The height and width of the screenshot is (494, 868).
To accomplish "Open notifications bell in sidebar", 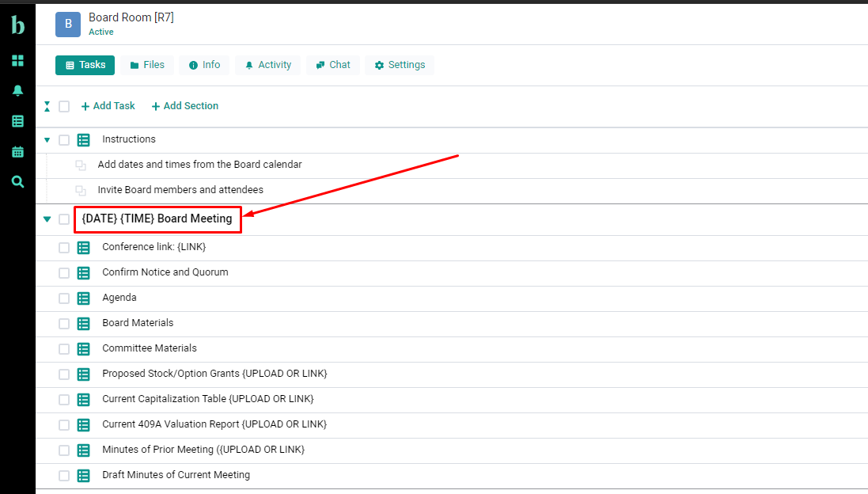I will click(x=17, y=90).
